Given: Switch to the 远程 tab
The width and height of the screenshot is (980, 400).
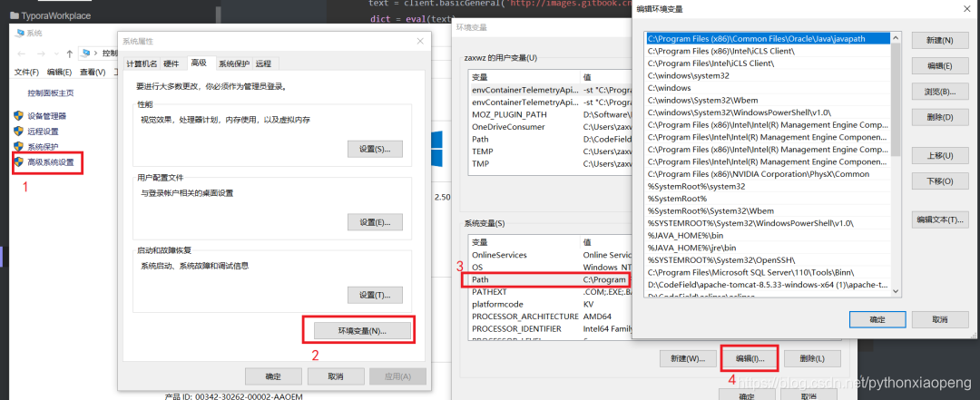Looking at the screenshot, I should point(263,63).
